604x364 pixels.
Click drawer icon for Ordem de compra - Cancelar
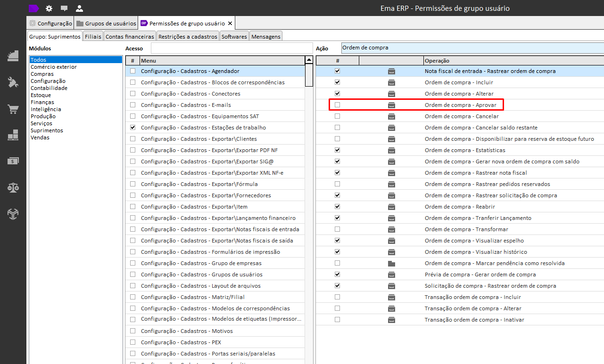(391, 116)
